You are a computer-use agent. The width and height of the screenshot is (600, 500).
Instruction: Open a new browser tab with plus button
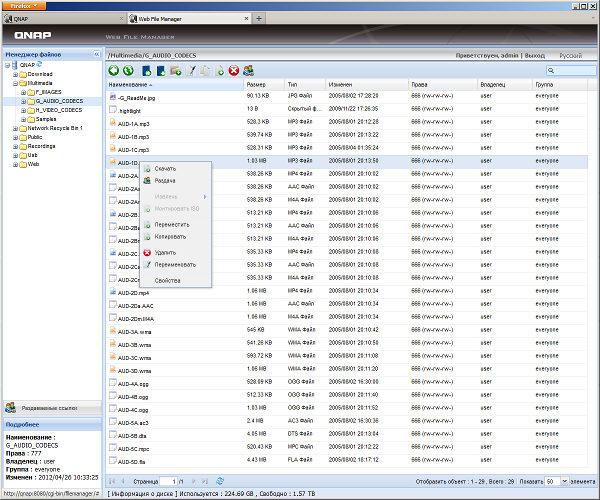click(x=259, y=18)
